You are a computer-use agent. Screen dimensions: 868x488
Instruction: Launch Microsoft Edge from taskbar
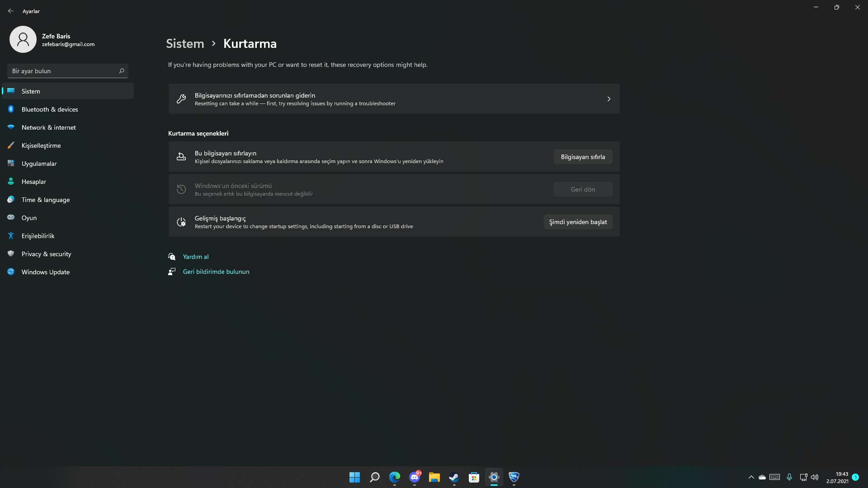click(x=395, y=477)
